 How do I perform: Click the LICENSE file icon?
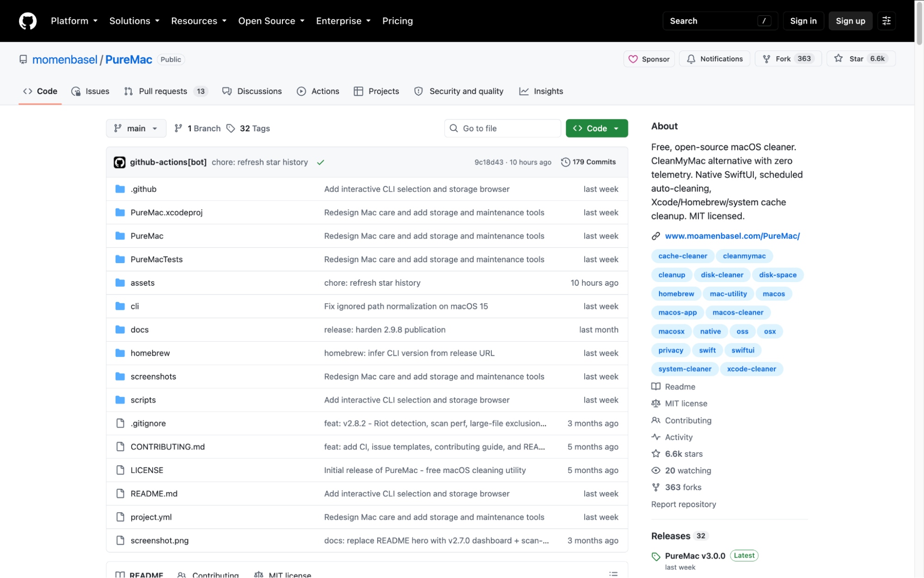coord(120,470)
